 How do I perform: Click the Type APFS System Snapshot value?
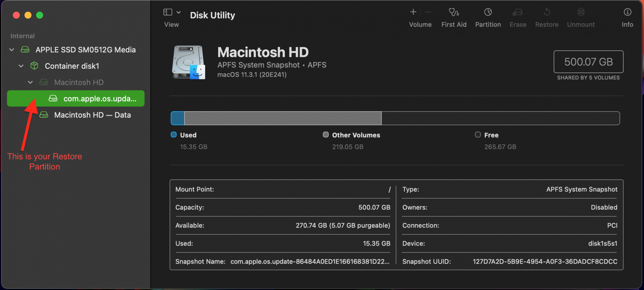[x=582, y=189]
